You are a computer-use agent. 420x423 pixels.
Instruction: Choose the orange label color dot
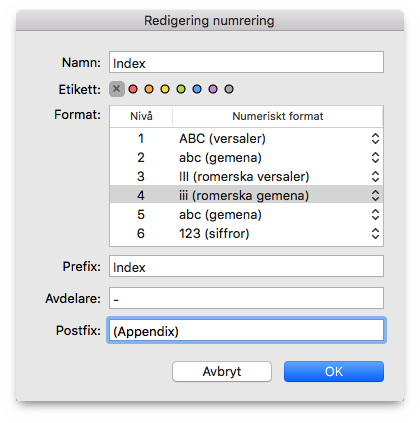149,89
